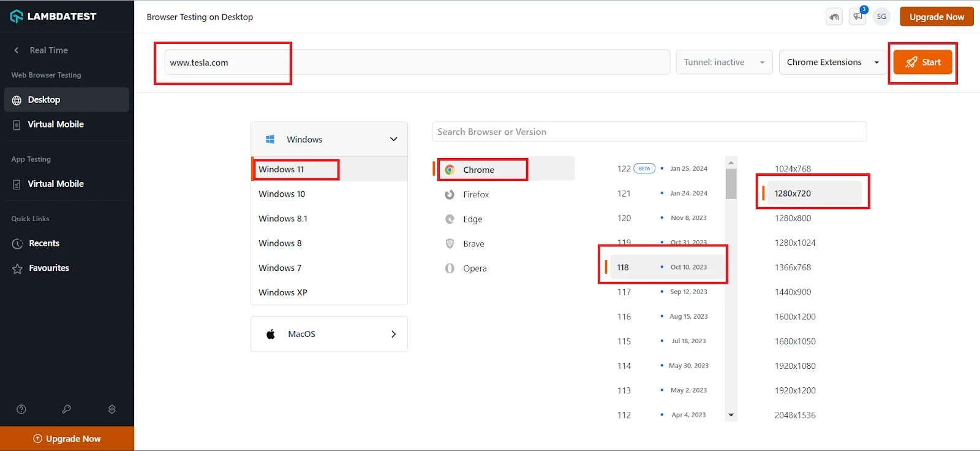Select Windows 8
980x451 pixels.
click(x=329, y=243)
